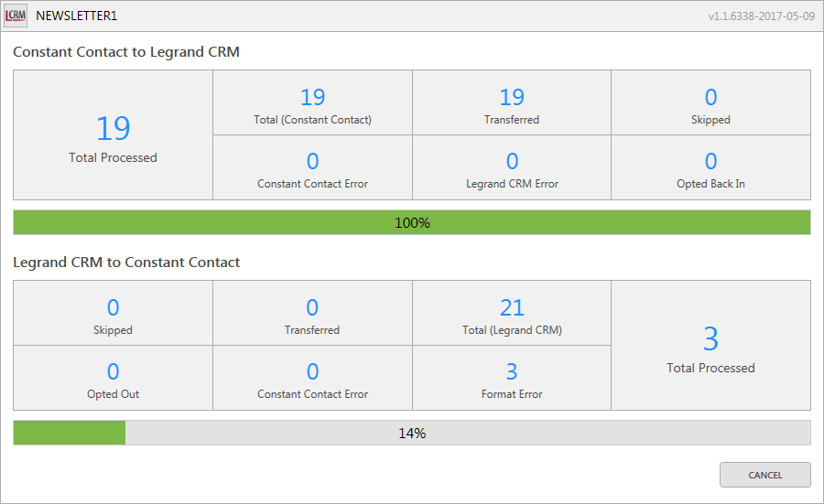824x504 pixels.
Task: Click the upper Skipped 0 tile
Action: [710, 103]
